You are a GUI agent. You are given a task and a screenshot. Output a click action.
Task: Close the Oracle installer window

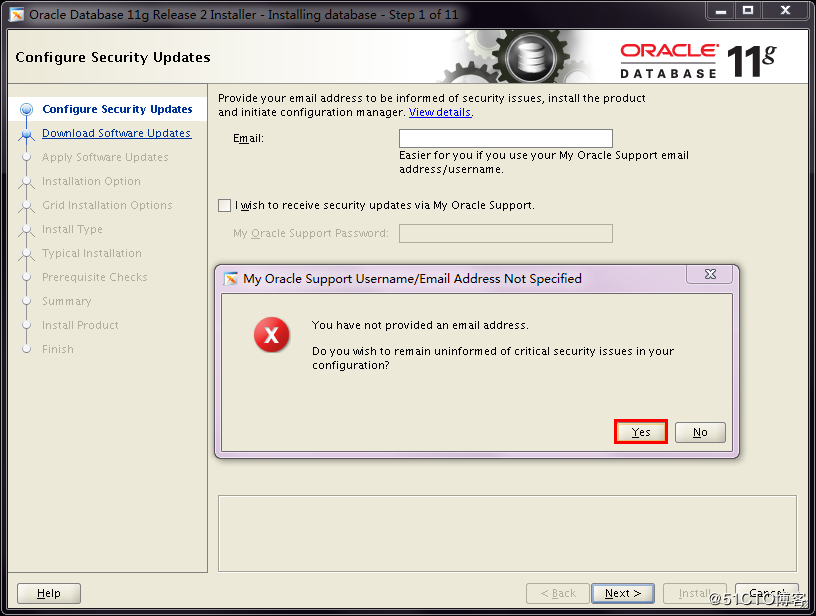785,10
